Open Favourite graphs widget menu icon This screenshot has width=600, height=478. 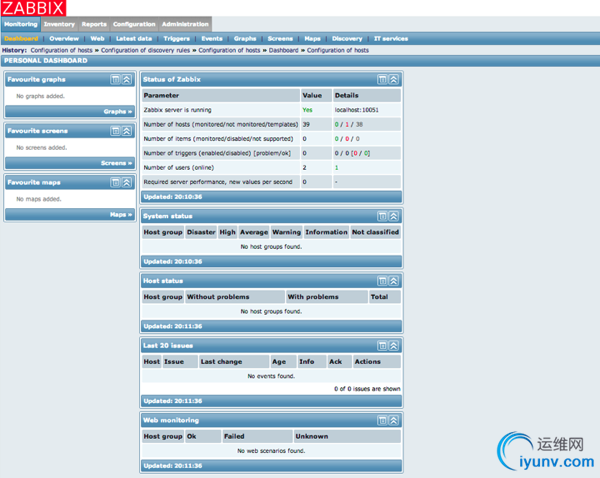coord(115,79)
